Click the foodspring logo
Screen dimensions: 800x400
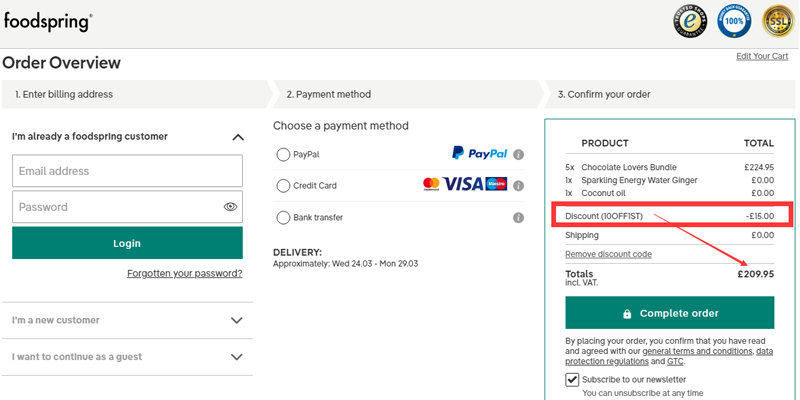coord(48,22)
